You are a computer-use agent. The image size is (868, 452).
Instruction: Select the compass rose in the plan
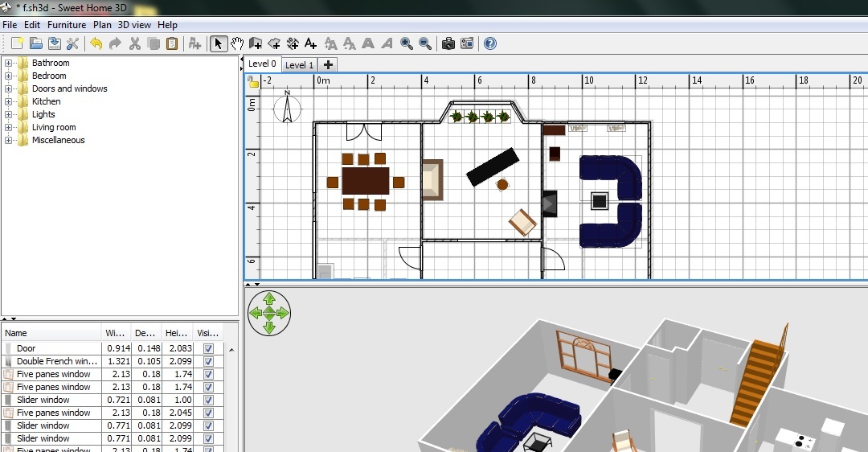[287, 108]
